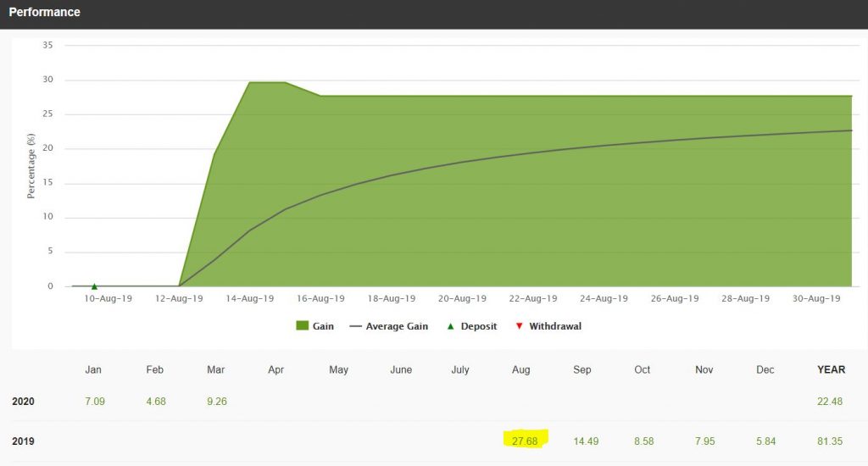Click the 2020 row label

[x=23, y=402]
